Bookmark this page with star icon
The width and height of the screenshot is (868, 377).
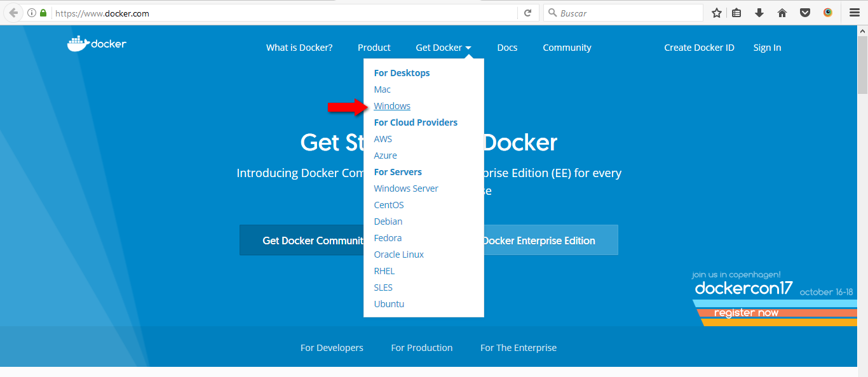pyautogui.click(x=717, y=13)
